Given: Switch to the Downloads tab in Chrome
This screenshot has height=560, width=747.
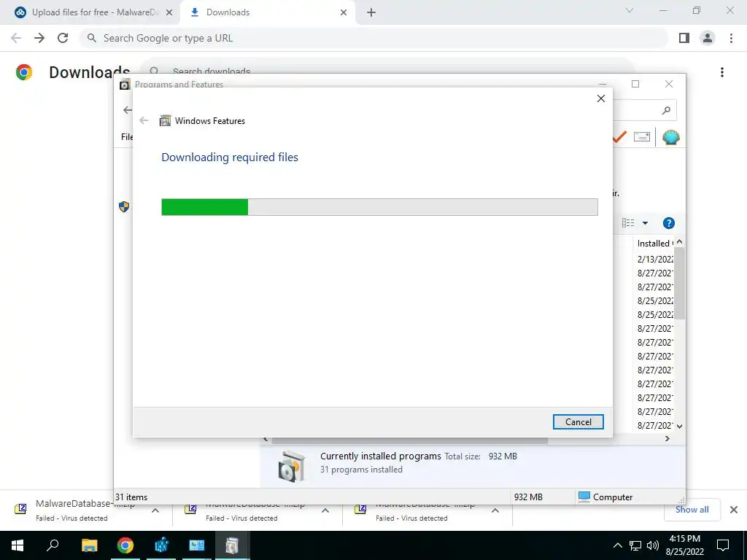Looking at the screenshot, I should (x=267, y=12).
